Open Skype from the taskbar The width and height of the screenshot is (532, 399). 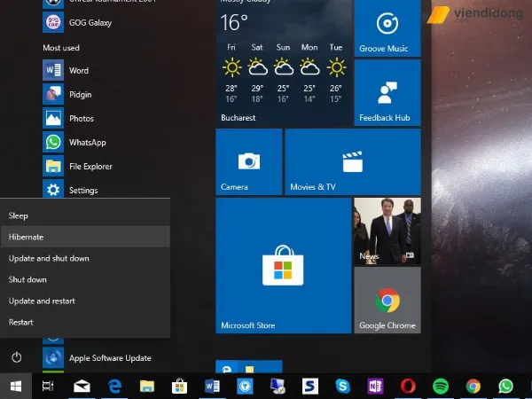tap(342, 386)
